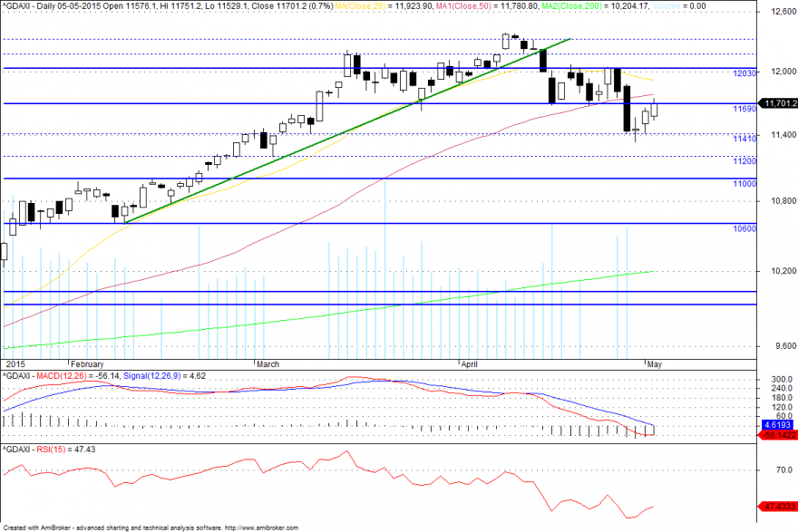Click the 300.0 MACD axis value

point(783,380)
